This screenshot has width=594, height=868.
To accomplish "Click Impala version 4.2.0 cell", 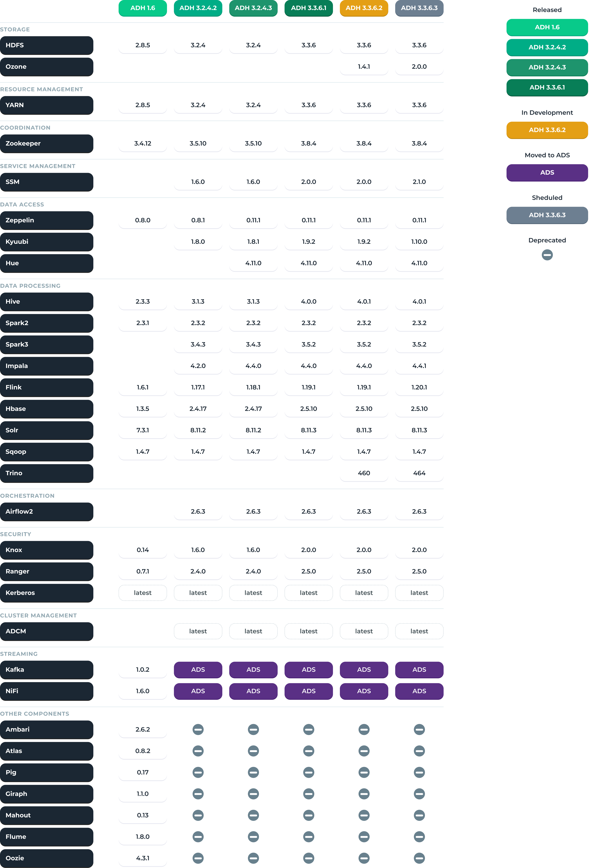I will tap(198, 366).
